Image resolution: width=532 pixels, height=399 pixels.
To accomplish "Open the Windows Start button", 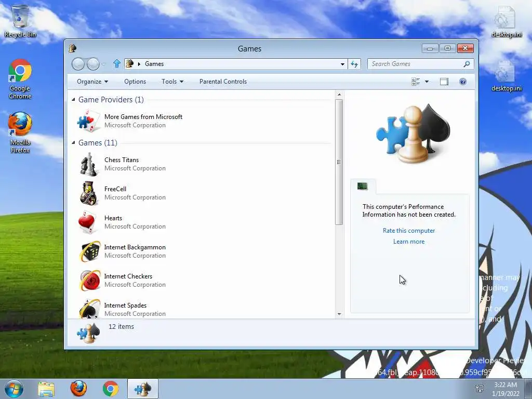I will (14, 389).
